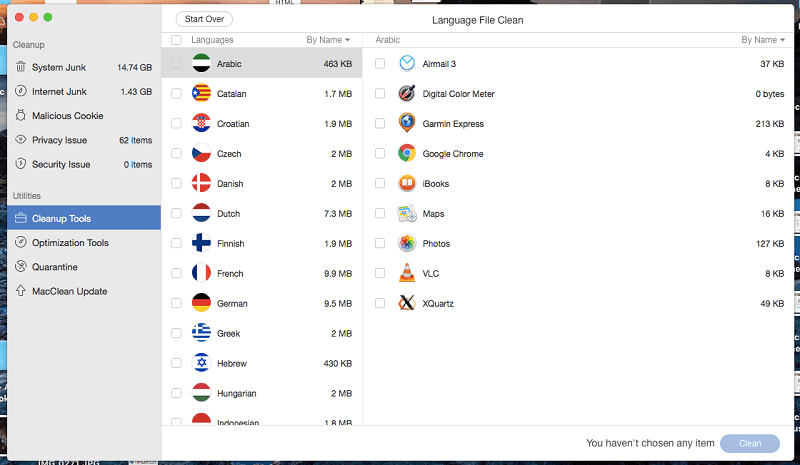The image size is (800, 465).
Task: Click the Greek flag icon
Action: click(x=202, y=333)
